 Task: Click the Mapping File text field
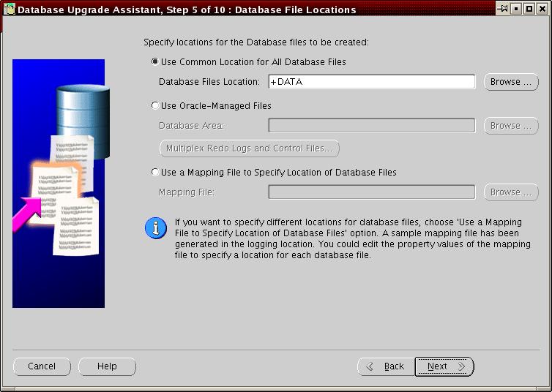tap(372, 192)
